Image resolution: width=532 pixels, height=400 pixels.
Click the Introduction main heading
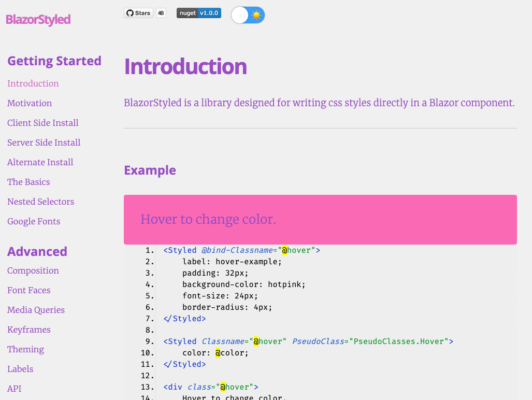pos(185,66)
